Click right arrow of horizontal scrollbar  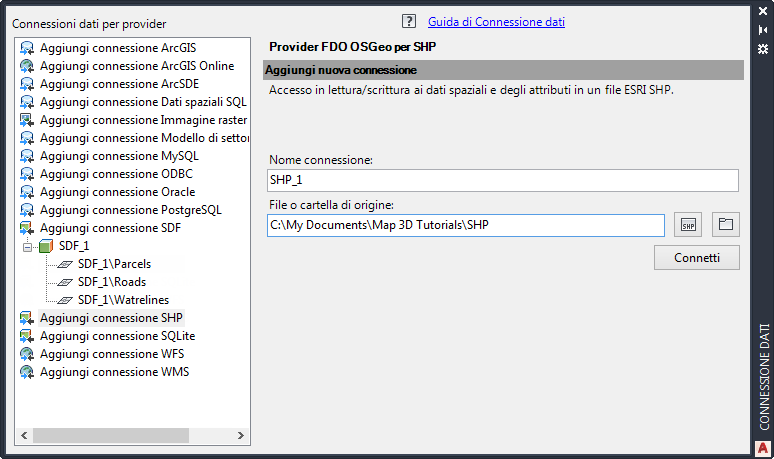click(241, 437)
